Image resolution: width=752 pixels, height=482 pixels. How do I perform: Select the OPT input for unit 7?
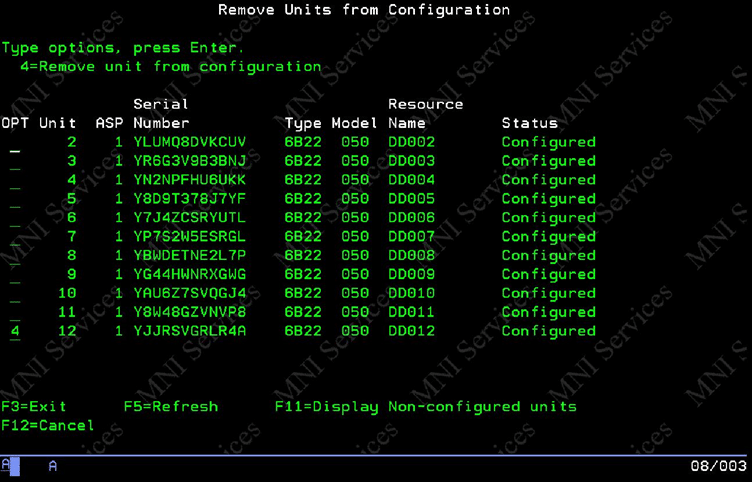click(x=14, y=238)
